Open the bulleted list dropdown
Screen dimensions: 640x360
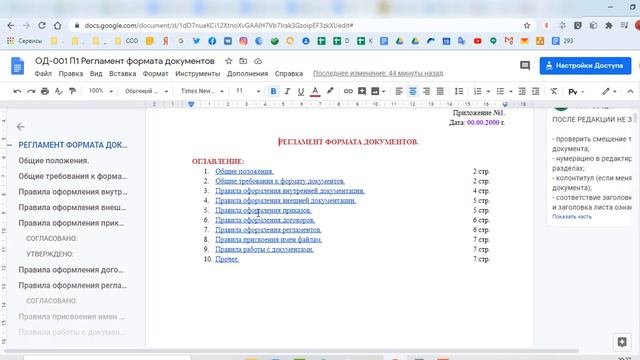(511, 91)
